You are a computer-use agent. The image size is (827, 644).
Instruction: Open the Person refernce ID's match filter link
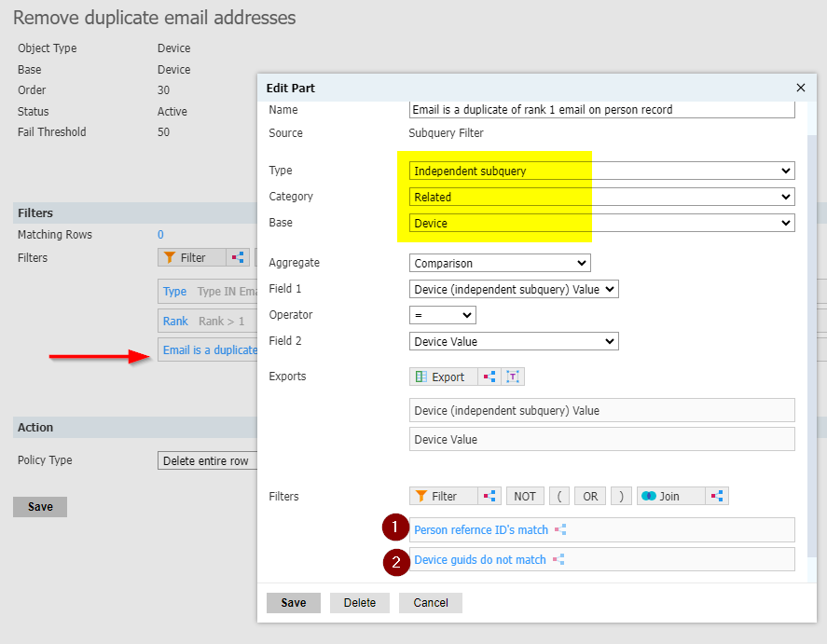point(481,529)
